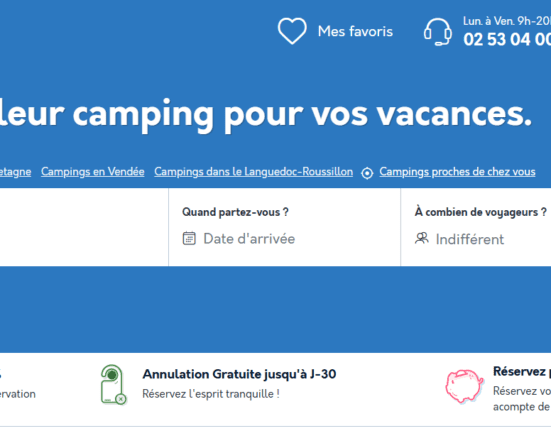The height and width of the screenshot is (431, 551).
Task: Open Mes favoris
Action: tap(355, 31)
